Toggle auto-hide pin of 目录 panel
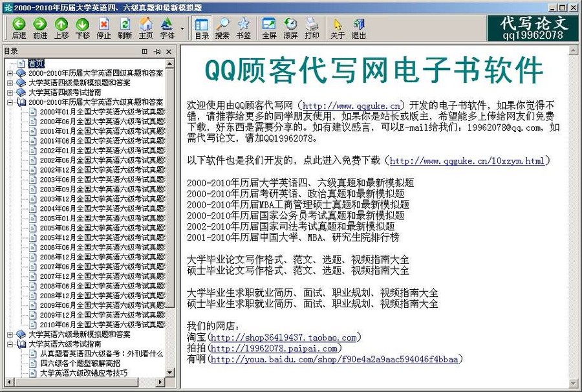582x392 pixels. point(157,52)
